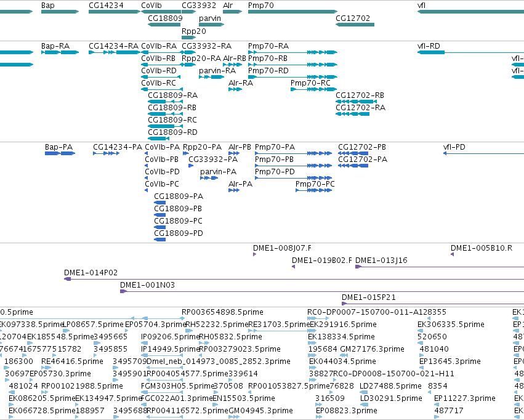Image resolution: width=524 pixels, height=420 pixels.
Task: Click the CG33932 gene label
Action: tap(199, 6)
